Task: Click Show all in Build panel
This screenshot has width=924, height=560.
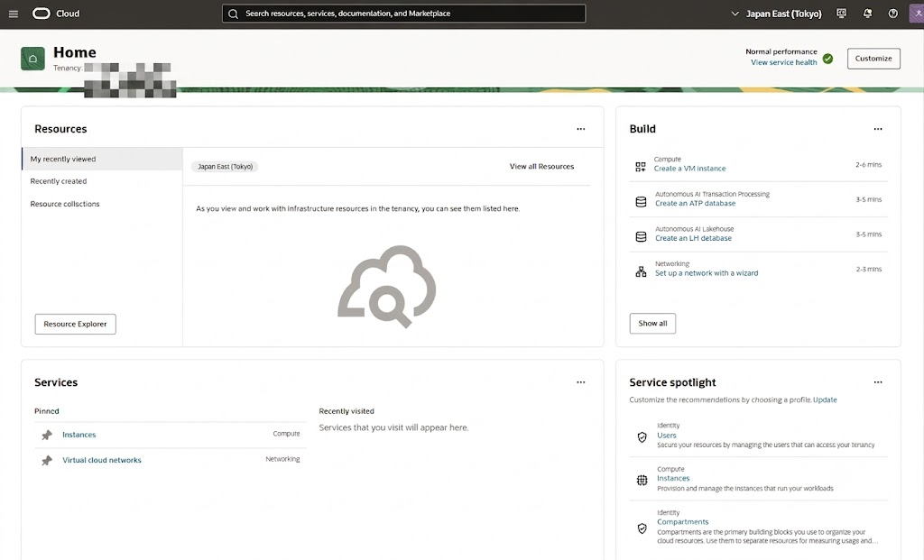Action: [x=652, y=323]
